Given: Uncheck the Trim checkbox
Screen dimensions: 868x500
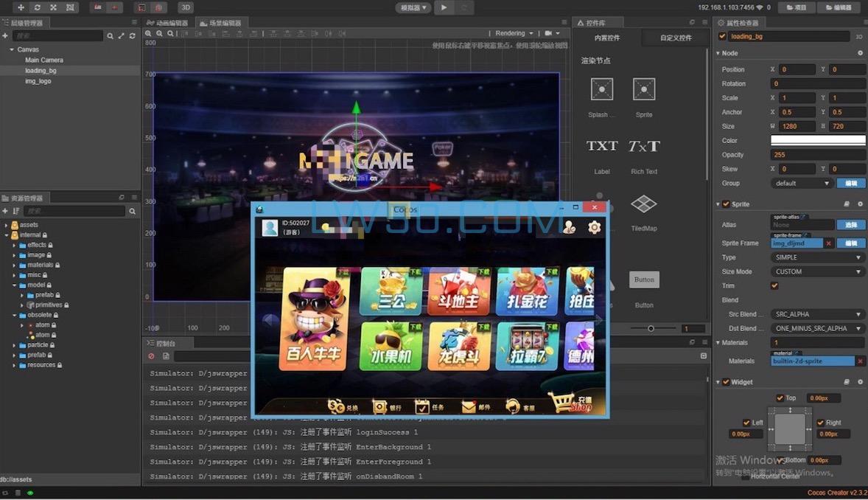Looking at the screenshot, I should [x=774, y=285].
